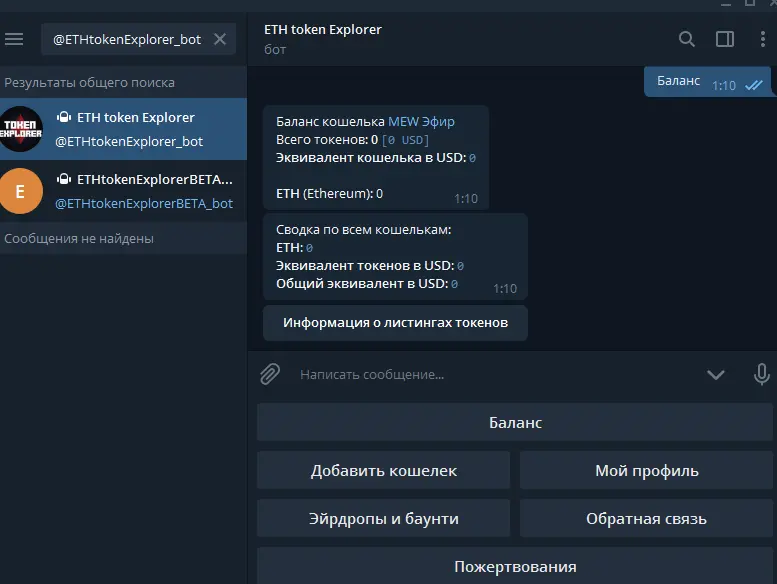Click the @ETHtokenExplorerBETA_bot username text
Screen dimensions: 777x584
tap(144, 204)
